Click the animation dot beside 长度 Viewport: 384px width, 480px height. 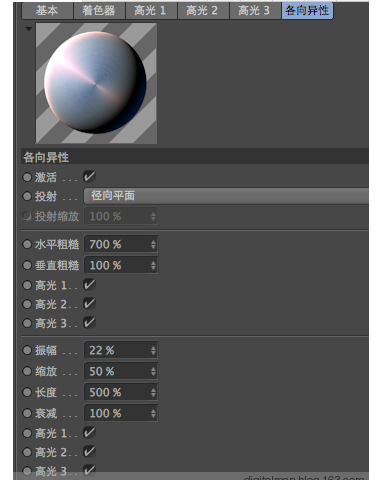pos(27,392)
